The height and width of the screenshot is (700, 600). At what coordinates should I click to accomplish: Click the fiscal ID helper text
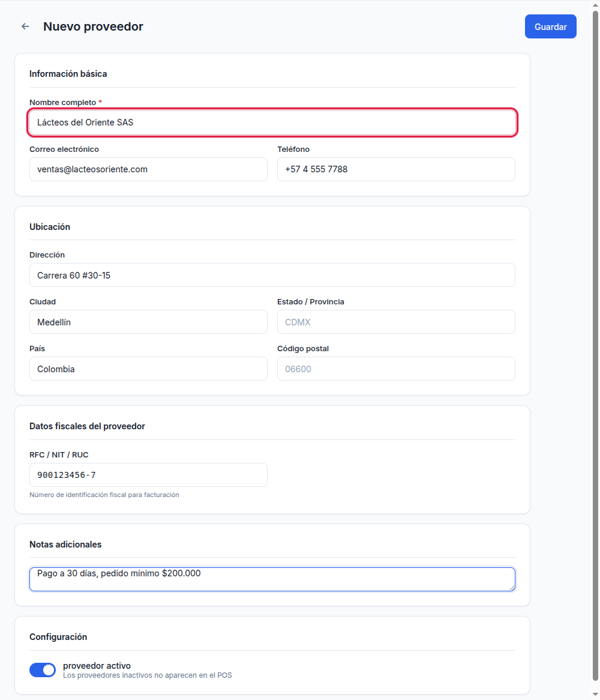coord(104,495)
